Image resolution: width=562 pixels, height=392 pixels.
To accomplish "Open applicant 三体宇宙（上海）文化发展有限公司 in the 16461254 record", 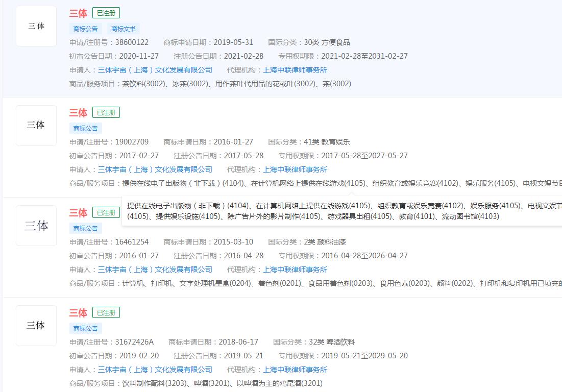I will tap(155, 269).
